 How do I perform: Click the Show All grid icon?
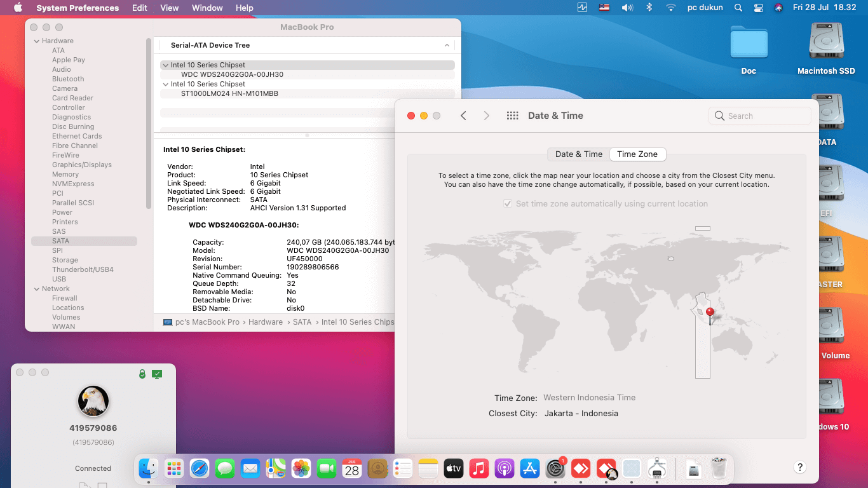tap(512, 116)
